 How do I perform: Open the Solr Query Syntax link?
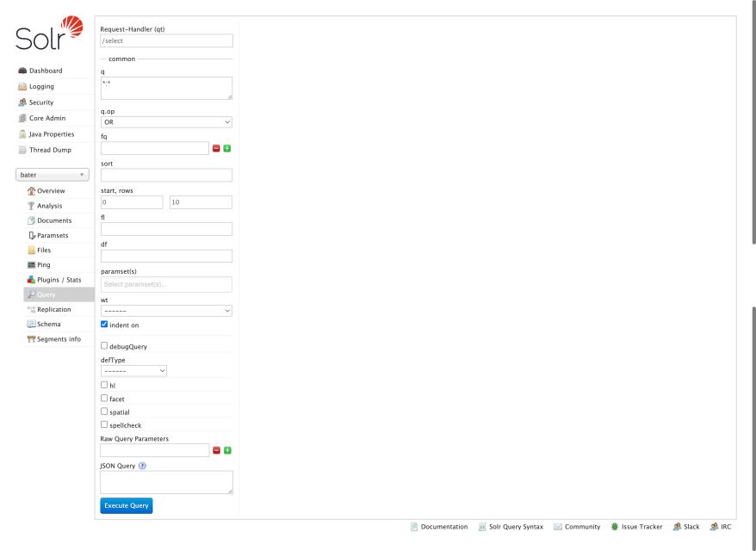515,526
